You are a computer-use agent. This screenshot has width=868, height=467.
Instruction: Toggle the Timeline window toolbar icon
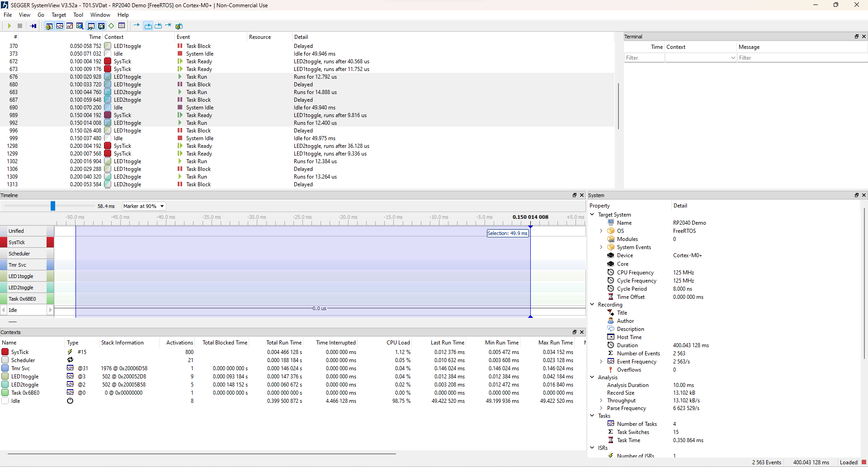(60, 26)
